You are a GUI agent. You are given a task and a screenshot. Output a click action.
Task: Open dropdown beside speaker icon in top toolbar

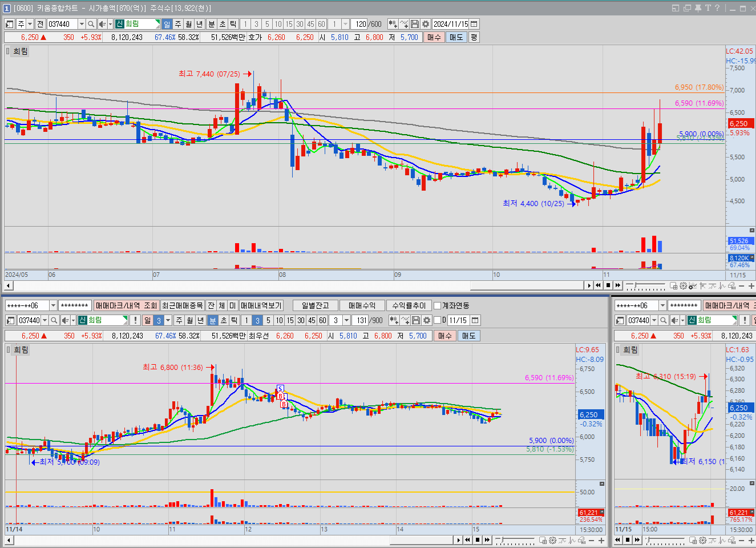pyautogui.click(x=110, y=24)
